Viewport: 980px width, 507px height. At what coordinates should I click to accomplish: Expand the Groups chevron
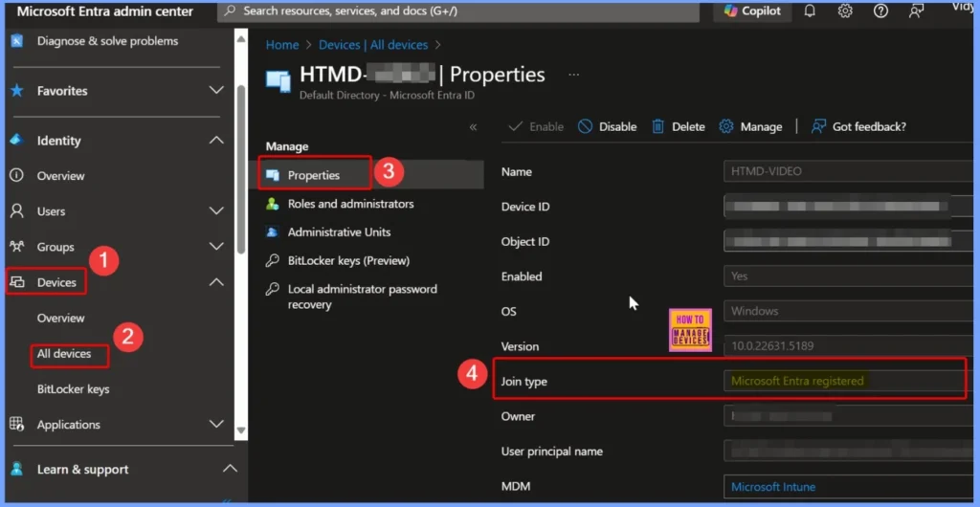[216, 247]
